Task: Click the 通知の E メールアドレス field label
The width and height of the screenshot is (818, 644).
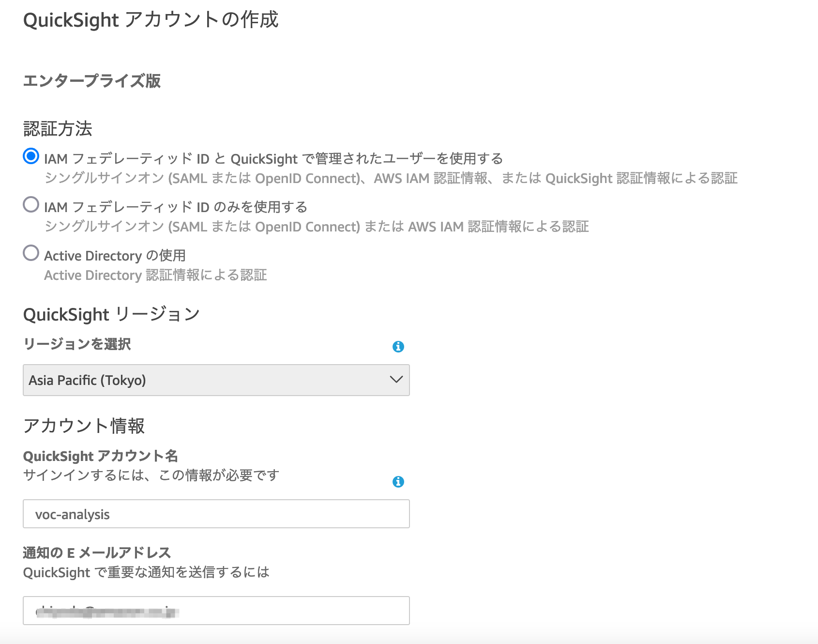Action: pos(97,552)
